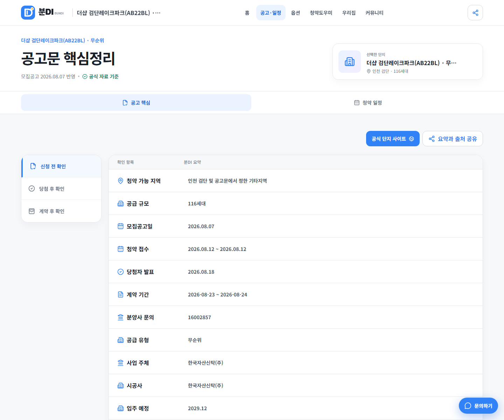Switch to the 공고 핵심 tab
The image size is (504, 420).
136,103
